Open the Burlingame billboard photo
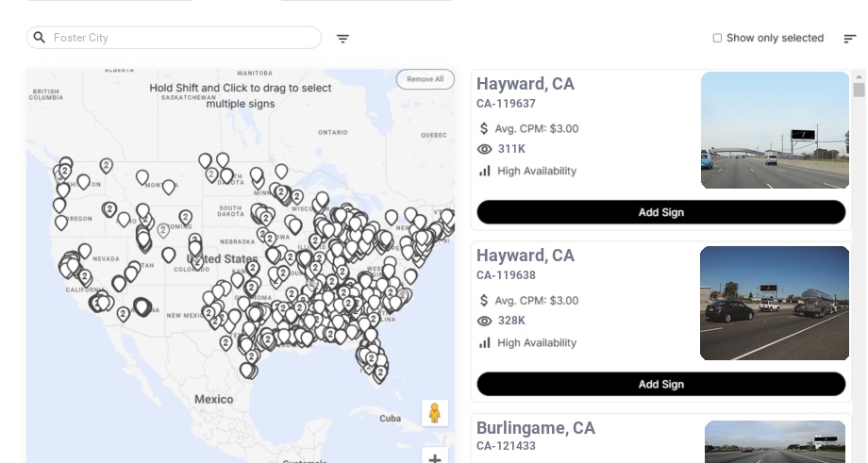Image resolution: width=868 pixels, height=463 pixels. pos(775,441)
